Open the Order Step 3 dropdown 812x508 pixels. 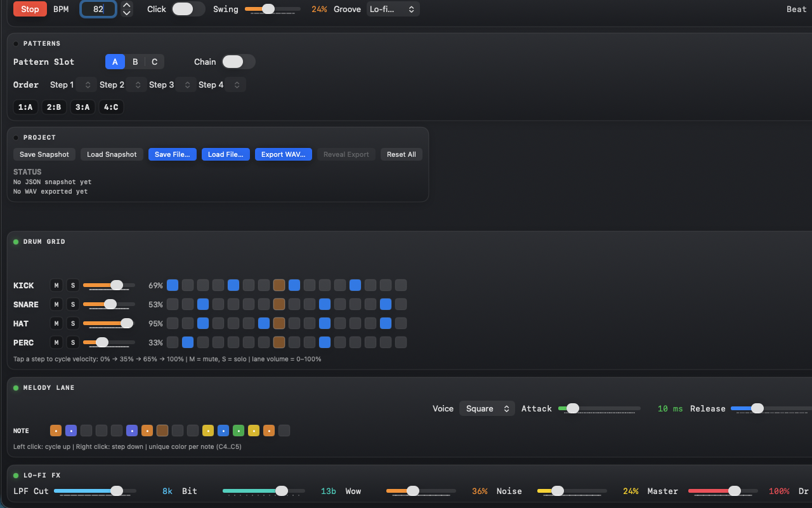(186, 84)
